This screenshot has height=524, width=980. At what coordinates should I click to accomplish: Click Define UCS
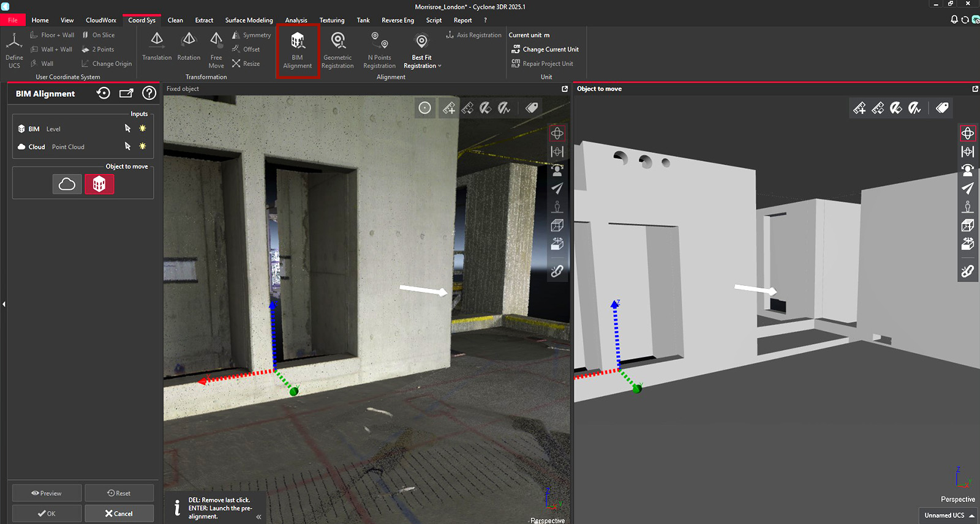(x=14, y=51)
